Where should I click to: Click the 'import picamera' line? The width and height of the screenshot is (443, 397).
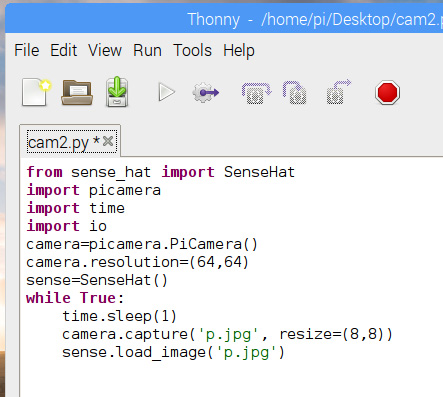pyautogui.click(x=94, y=190)
